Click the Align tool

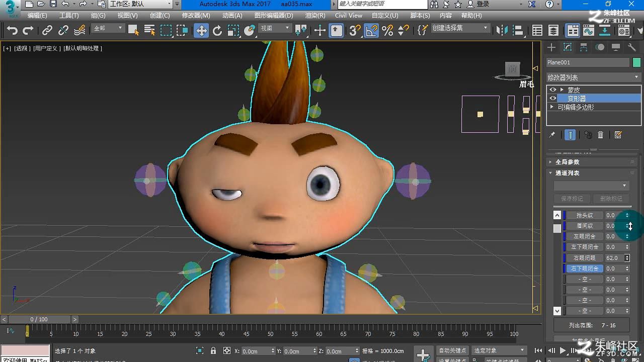(518, 31)
